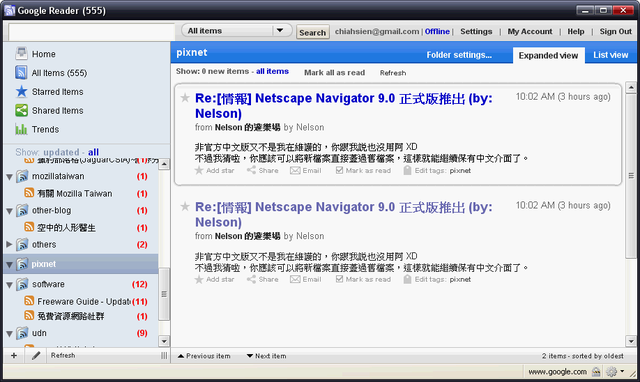640x382 pixels.
Task: Open dropdown arrow beside status bar gear
Action: [x=622, y=371]
